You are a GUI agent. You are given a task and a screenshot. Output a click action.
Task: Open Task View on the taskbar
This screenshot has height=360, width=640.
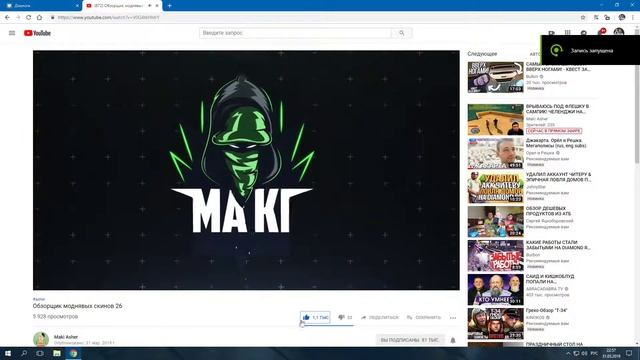40,353
